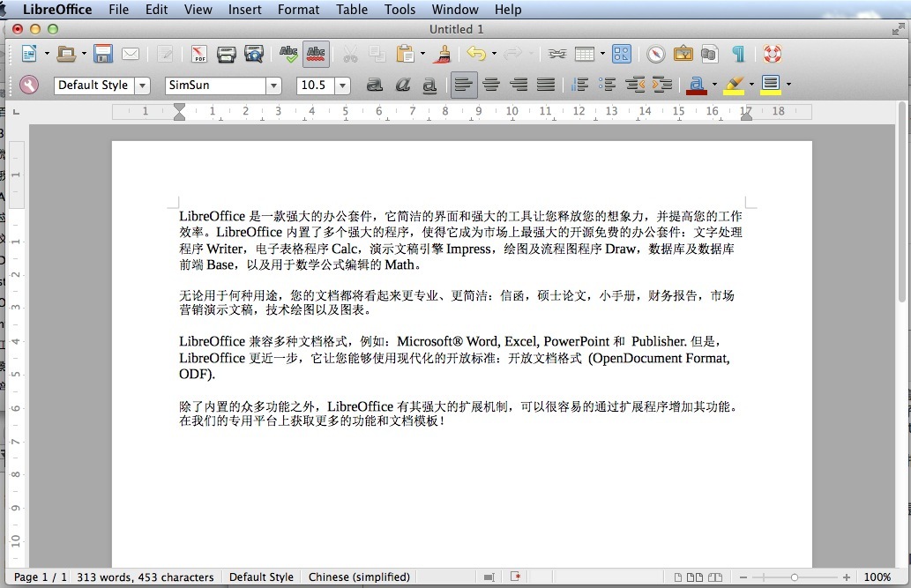Screen dimensions: 911x588
Task: Open the SimSun font name dropdown
Action: tap(273, 85)
